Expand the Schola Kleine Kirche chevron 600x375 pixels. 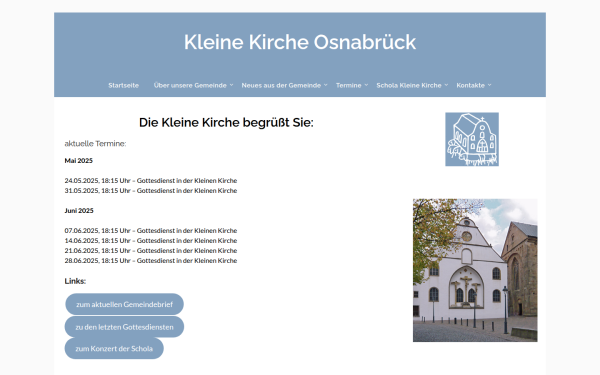[x=446, y=85]
